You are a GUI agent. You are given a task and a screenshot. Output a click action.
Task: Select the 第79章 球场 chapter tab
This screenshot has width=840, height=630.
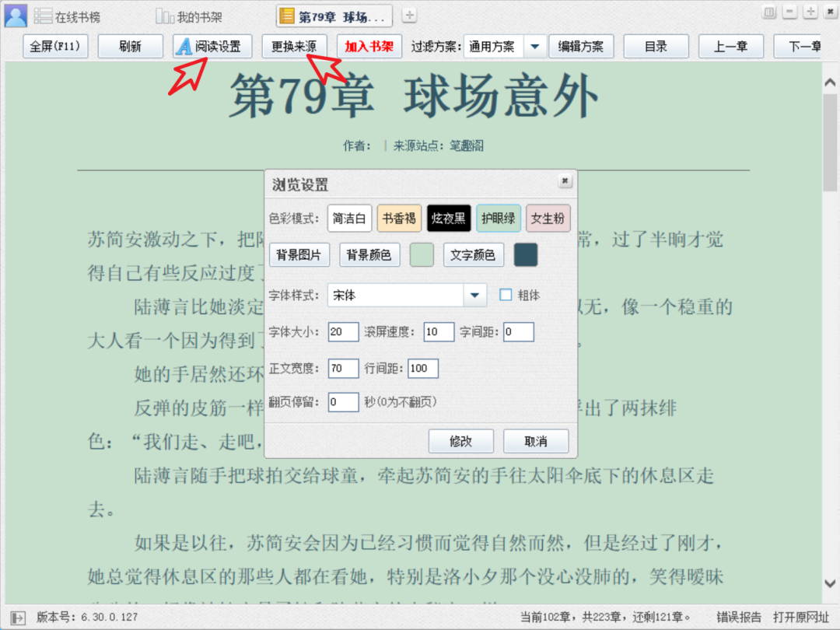pyautogui.click(x=333, y=16)
